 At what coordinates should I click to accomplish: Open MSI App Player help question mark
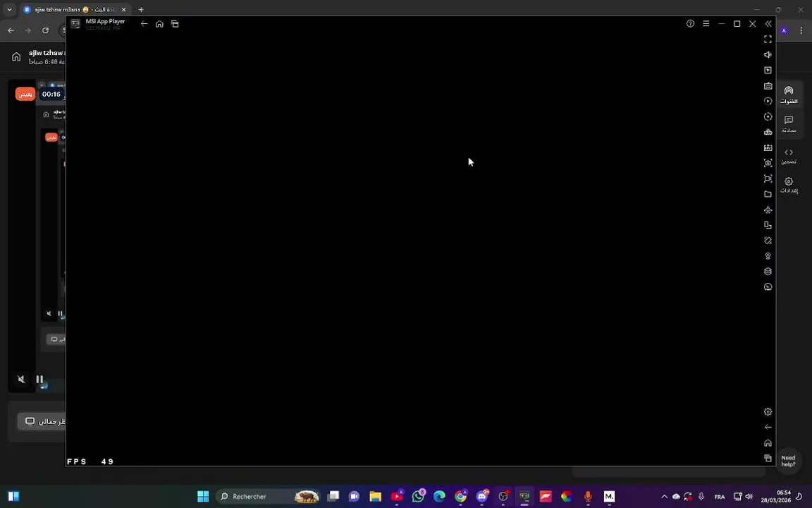coord(690,24)
